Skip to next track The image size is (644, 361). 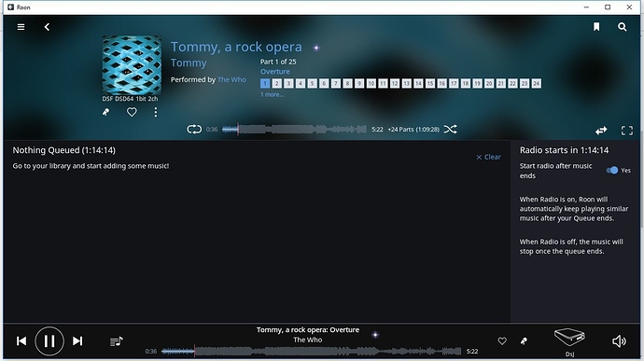[77, 340]
